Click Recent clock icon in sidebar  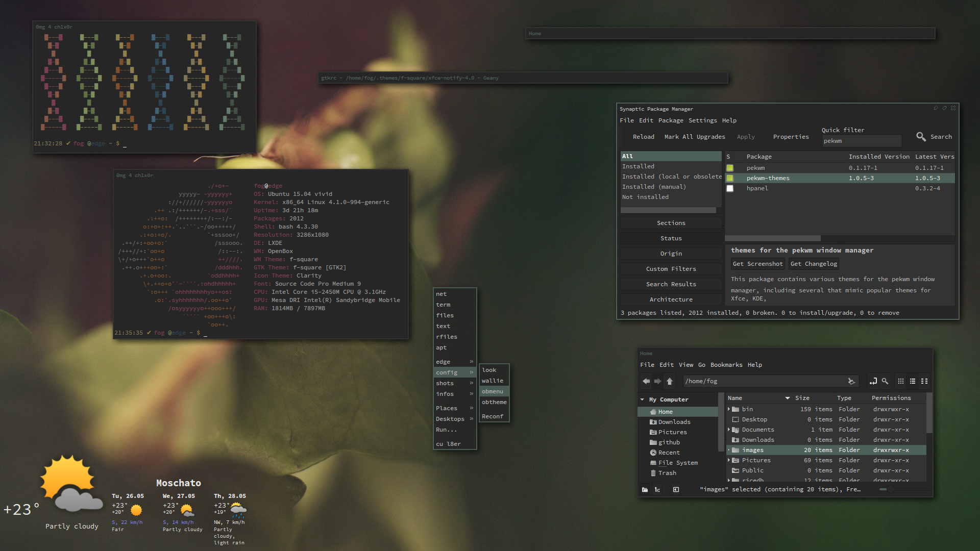(653, 453)
